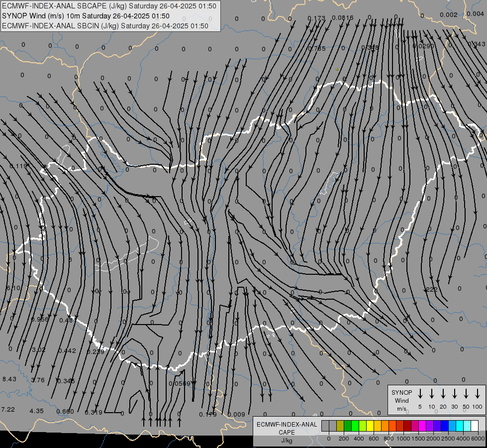Image resolution: width=487 pixels, height=448 pixels.
Task: Click the CAPE value 6.10 on map
Action: click(x=13, y=288)
